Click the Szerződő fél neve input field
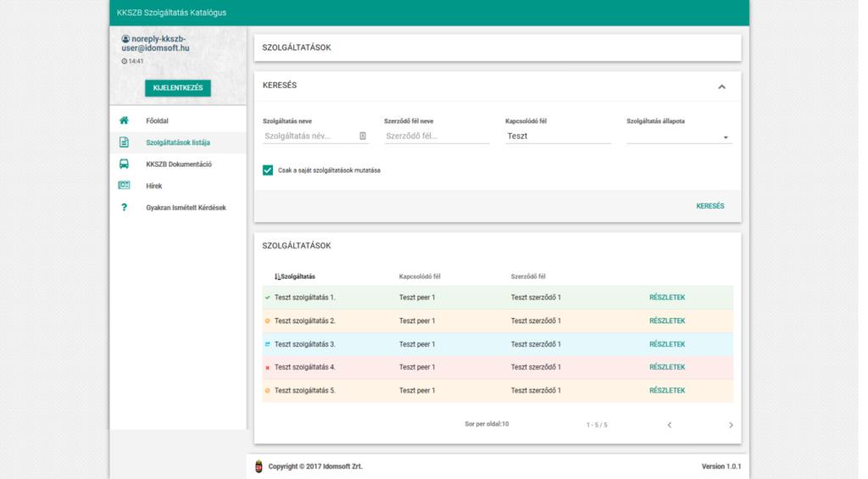868x479 pixels. (437, 136)
